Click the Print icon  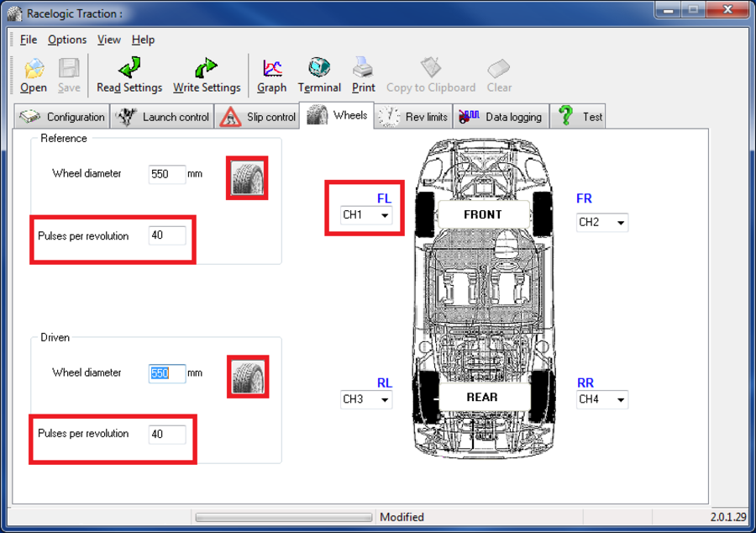pyautogui.click(x=363, y=67)
